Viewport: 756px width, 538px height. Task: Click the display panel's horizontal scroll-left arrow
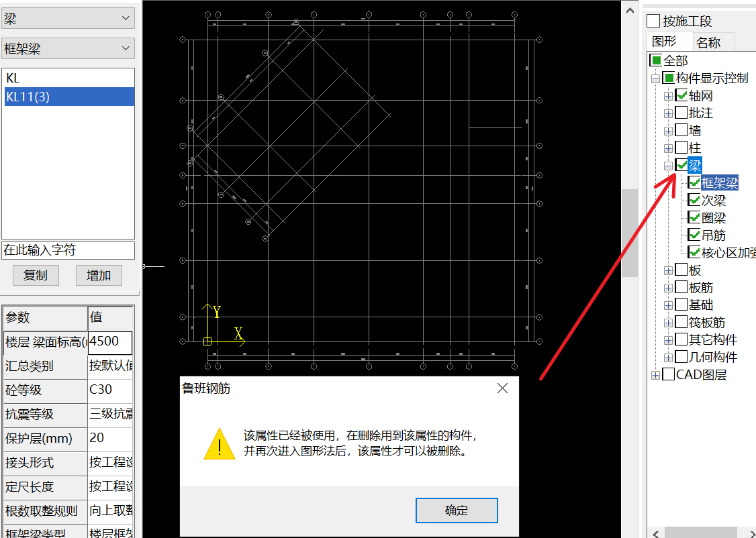point(656,533)
